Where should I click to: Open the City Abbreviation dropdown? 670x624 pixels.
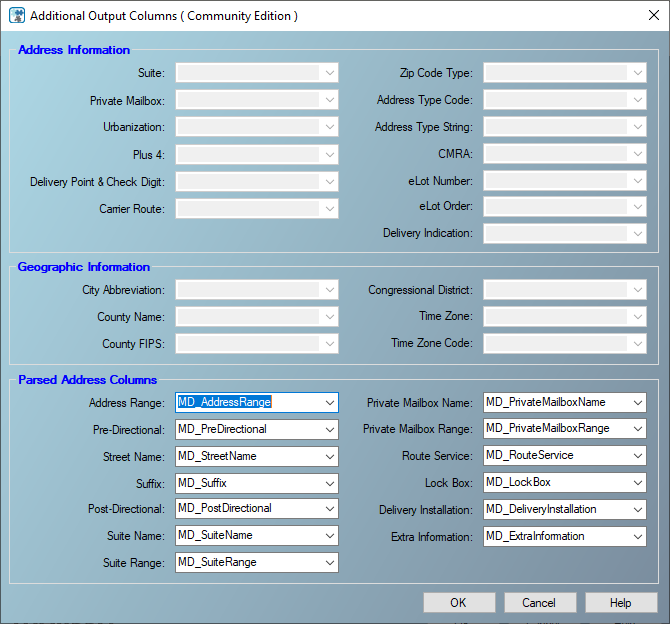tap(257, 290)
